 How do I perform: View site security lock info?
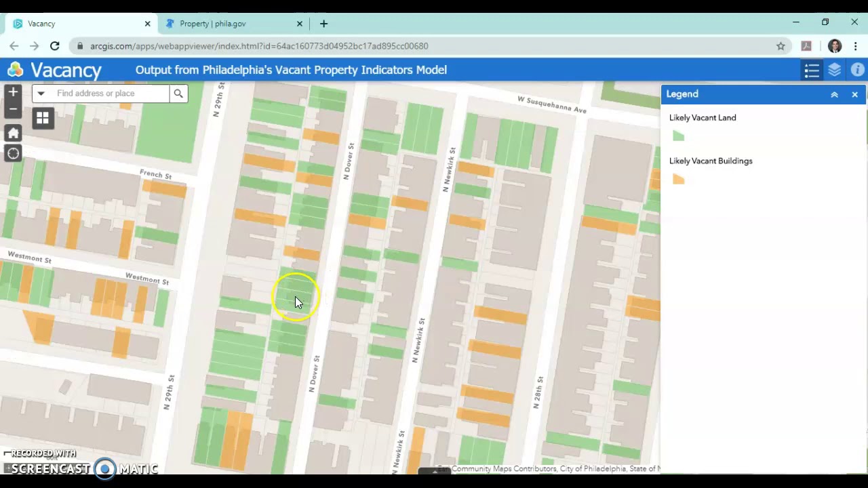coord(80,46)
